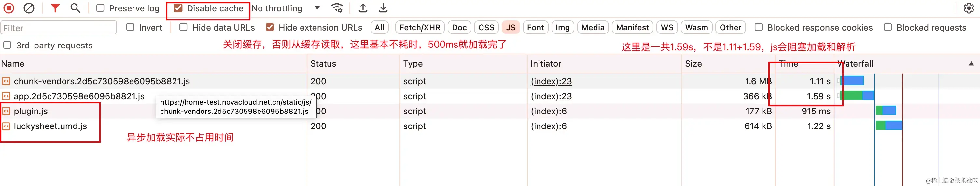The image size is (980, 186).
Task: Clear the network log
Action: point(29,8)
